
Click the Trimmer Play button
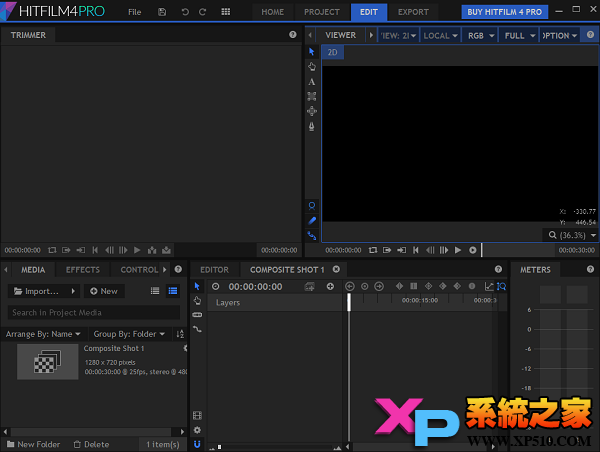point(137,250)
